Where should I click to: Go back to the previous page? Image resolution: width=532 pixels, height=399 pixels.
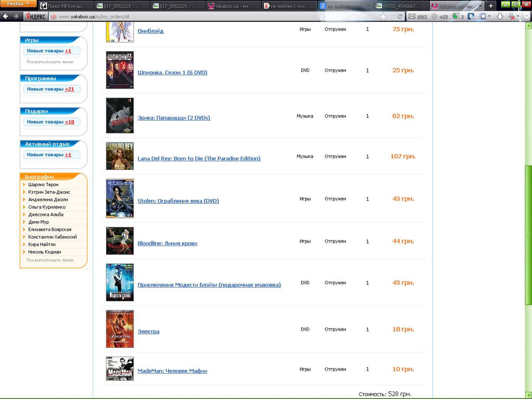[6, 16]
